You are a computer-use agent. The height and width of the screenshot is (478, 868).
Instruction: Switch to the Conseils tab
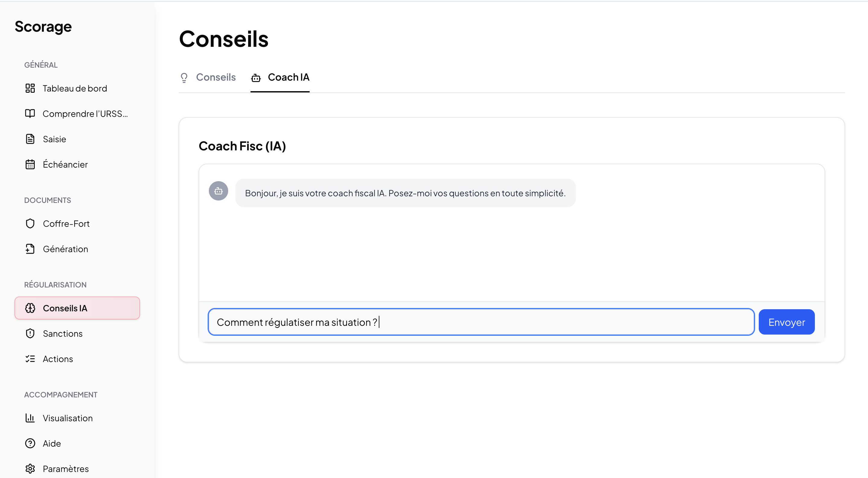point(216,77)
